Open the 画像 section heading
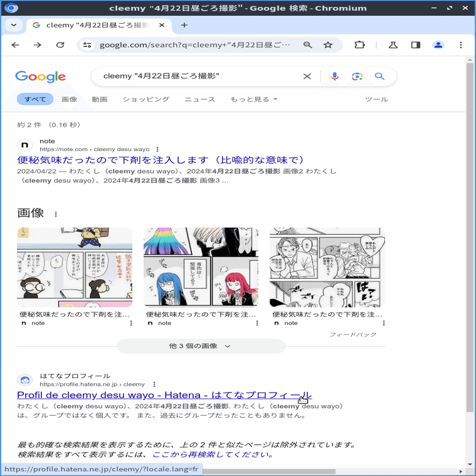 31,213
